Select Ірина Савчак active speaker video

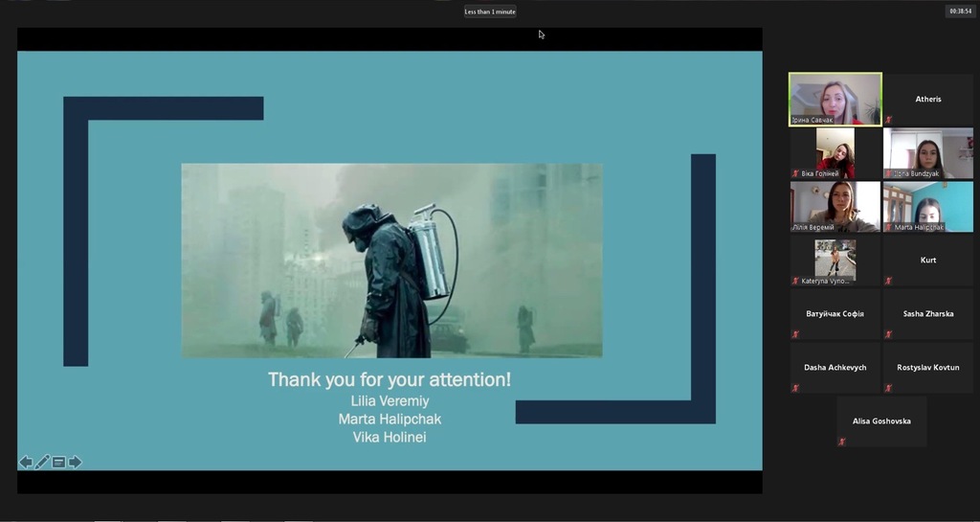click(x=835, y=99)
